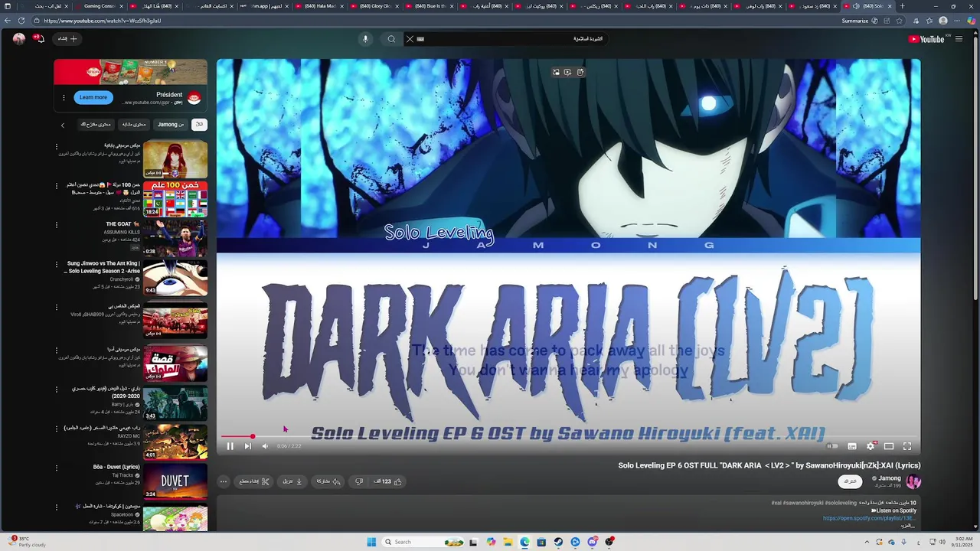The height and width of the screenshot is (551, 980).
Task: Open options for the 100 flags challenge video
Action: pyautogui.click(x=57, y=185)
